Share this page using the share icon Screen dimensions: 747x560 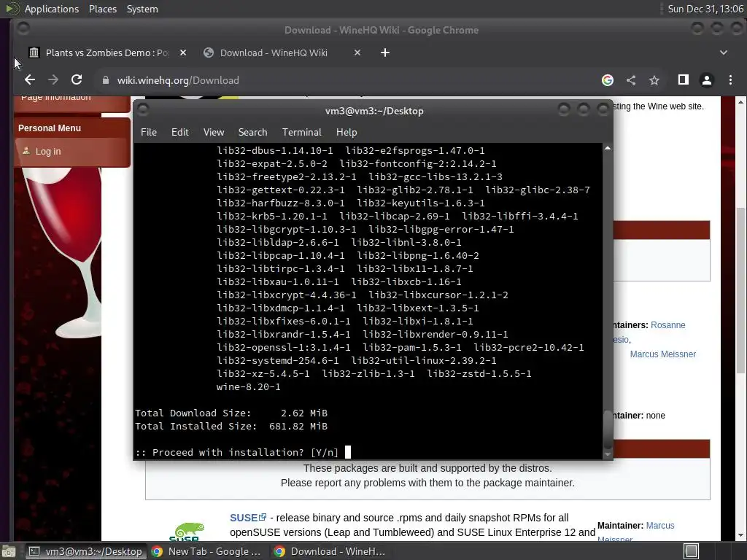[x=631, y=80]
